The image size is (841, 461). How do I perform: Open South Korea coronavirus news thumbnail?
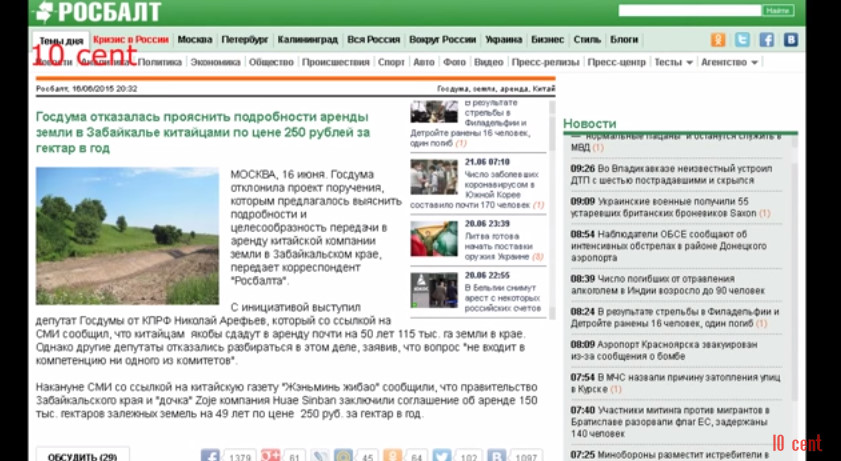tap(434, 176)
